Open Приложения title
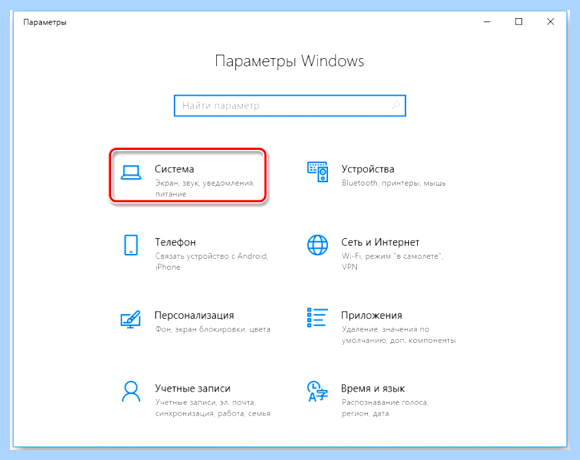The height and width of the screenshot is (460, 580). [371, 315]
